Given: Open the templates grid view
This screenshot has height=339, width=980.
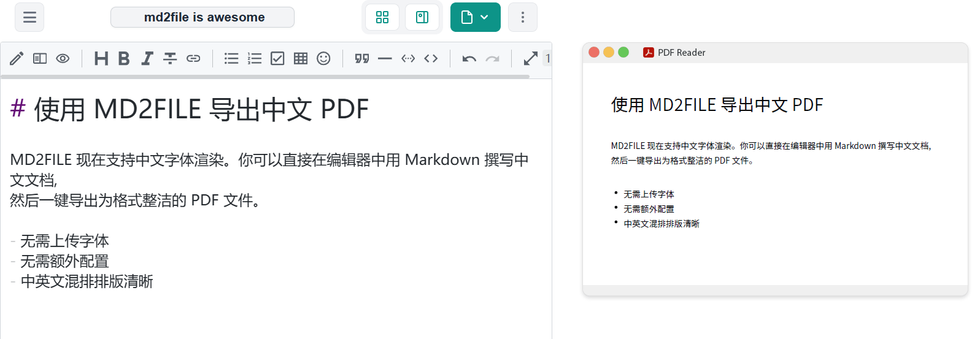Looking at the screenshot, I should [382, 17].
